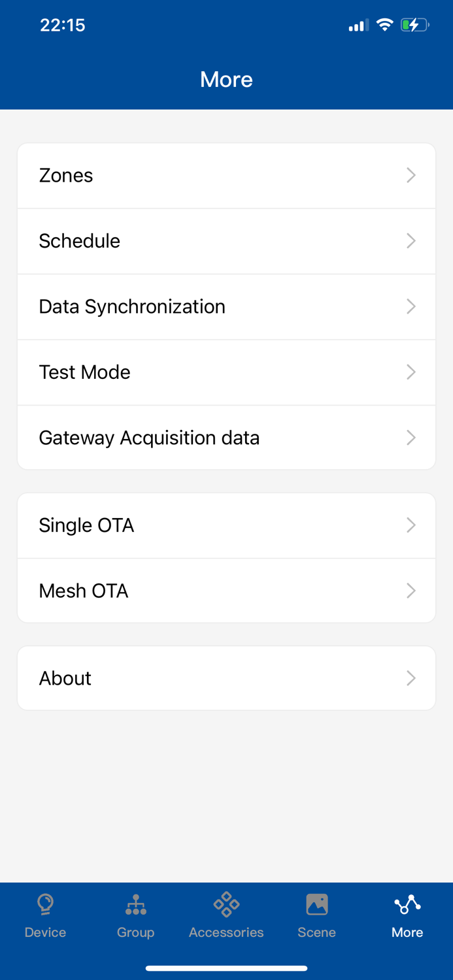Tap the cellular signal bars icon
453x980 pixels.
(357, 26)
